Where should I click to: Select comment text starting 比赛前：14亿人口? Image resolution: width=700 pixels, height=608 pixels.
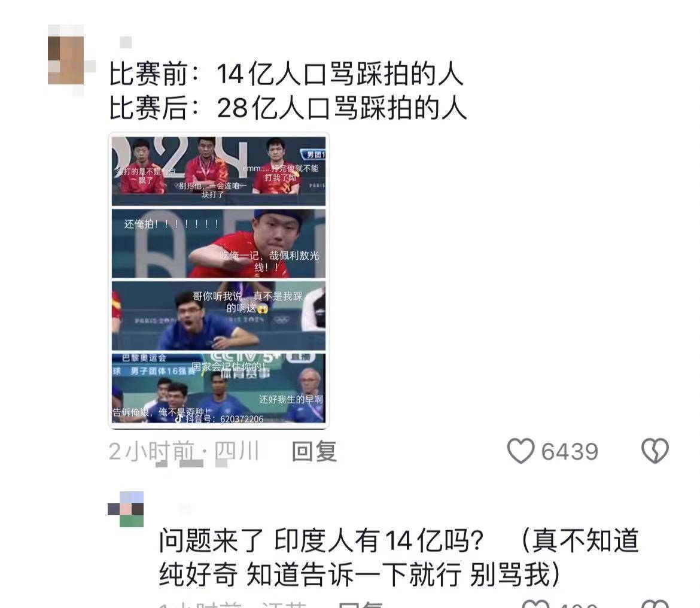tap(286, 74)
